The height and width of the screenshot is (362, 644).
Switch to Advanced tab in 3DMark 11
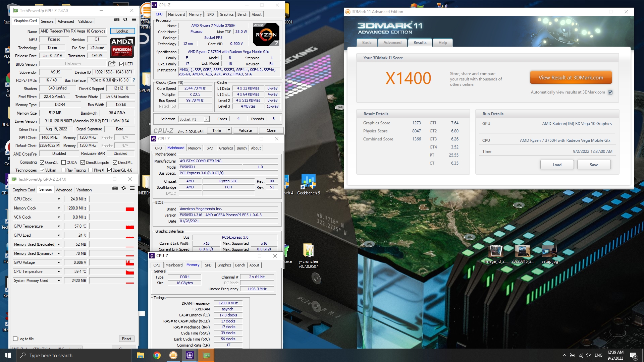[x=392, y=43]
